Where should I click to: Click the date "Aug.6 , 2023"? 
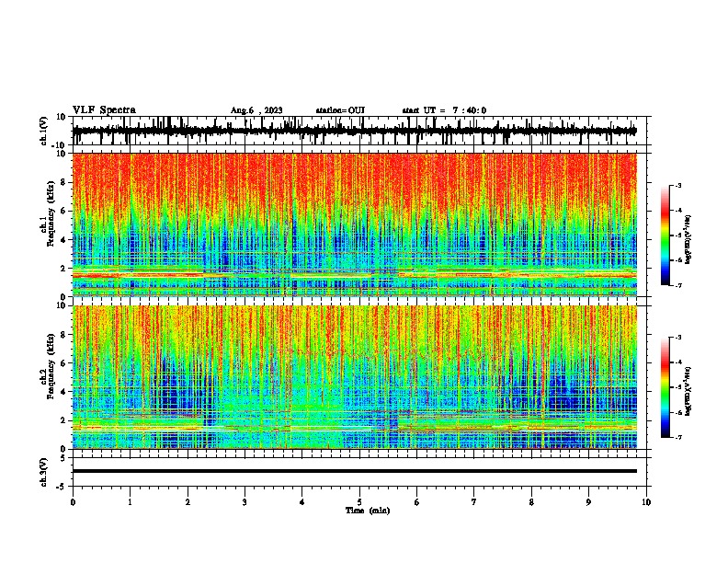click(x=256, y=110)
